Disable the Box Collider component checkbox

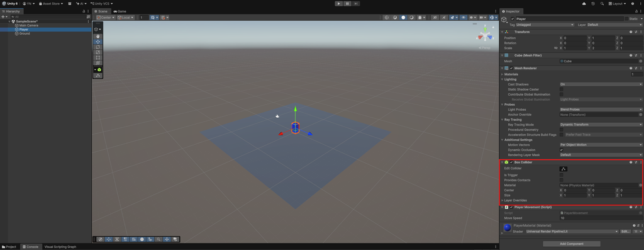(511, 162)
